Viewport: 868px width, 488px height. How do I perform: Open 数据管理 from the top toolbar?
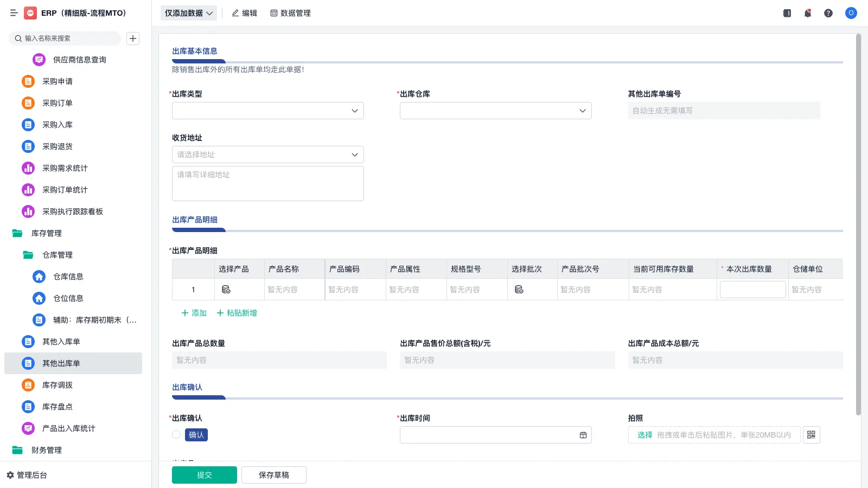click(x=291, y=13)
